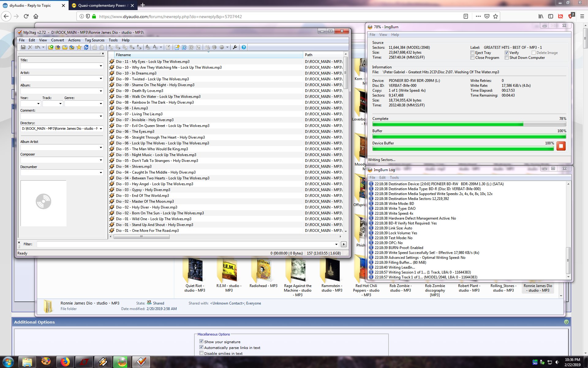Open a new Firefox tab with plus button

click(143, 5)
